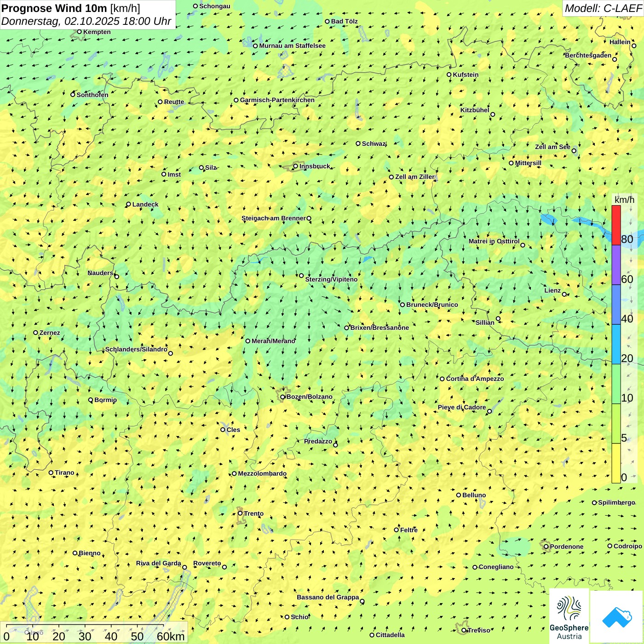Click the Predazzo city label

(318, 441)
